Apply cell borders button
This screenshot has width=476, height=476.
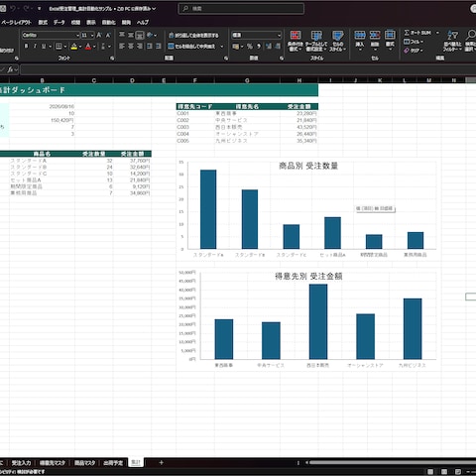coord(59,47)
